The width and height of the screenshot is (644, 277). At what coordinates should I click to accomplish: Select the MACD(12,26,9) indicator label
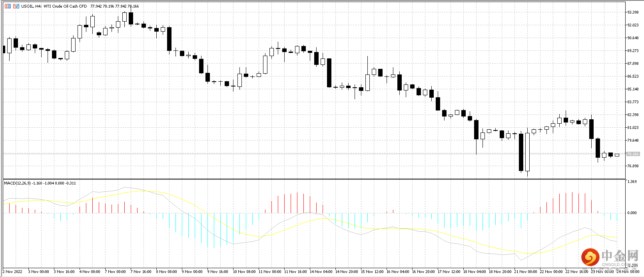click(20, 183)
